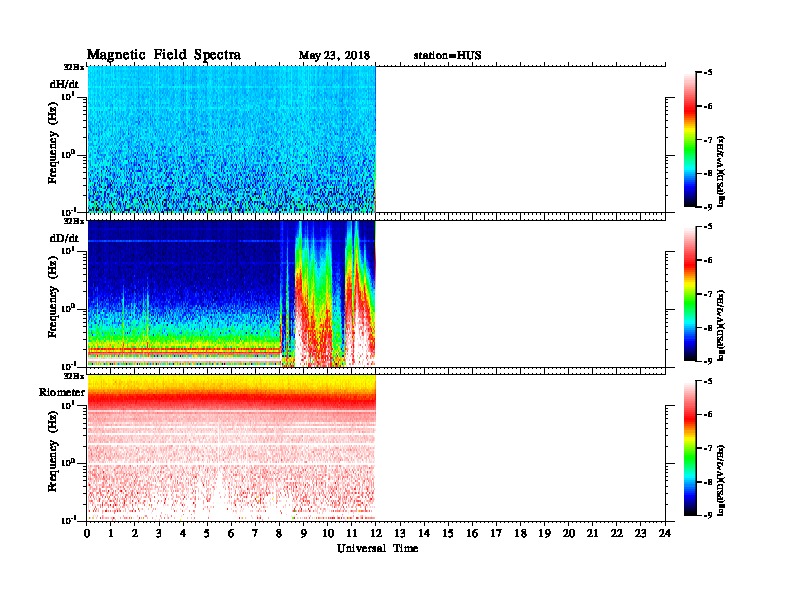Click the dD/dt color bar PSD units label
The image size is (792, 612).
721,325
